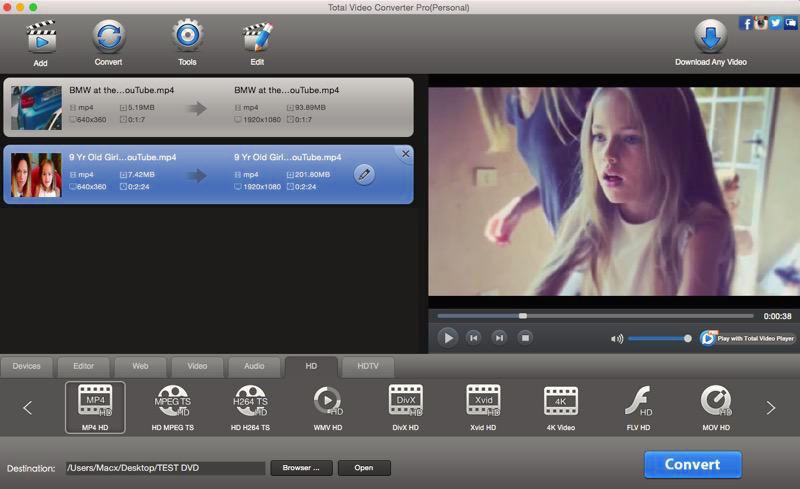Image resolution: width=800 pixels, height=489 pixels.
Task: Open the Edit clapperboard icon
Action: pyautogui.click(x=257, y=37)
